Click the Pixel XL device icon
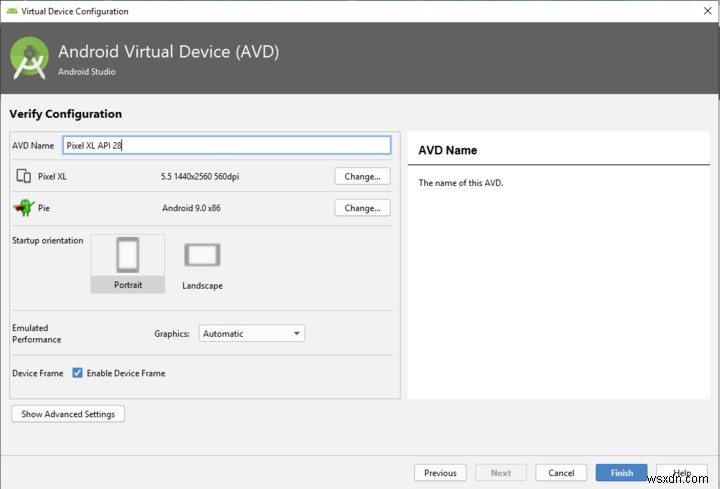The image size is (720, 489). (x=23, y=176)
